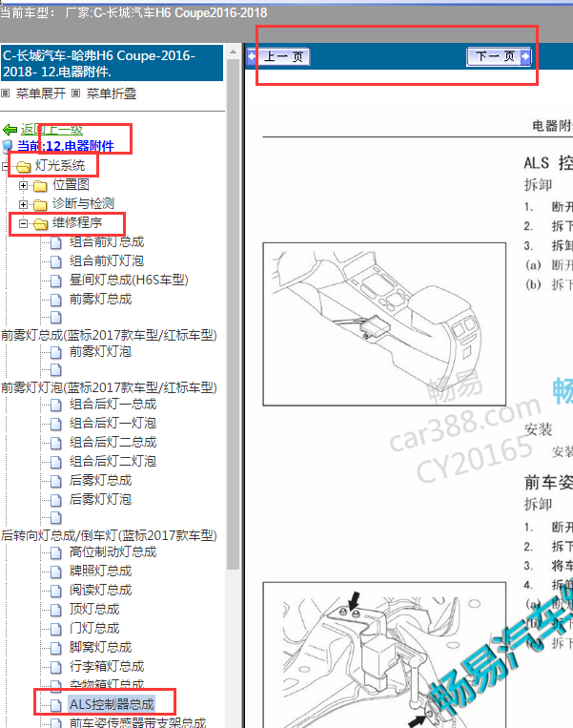The width and height of the screenshot is (573, 728).
Task: Click the panel title C-长城汽车-哈弗H6 Coupe-2016-2018- 12.电器附件
Action: 112,63
